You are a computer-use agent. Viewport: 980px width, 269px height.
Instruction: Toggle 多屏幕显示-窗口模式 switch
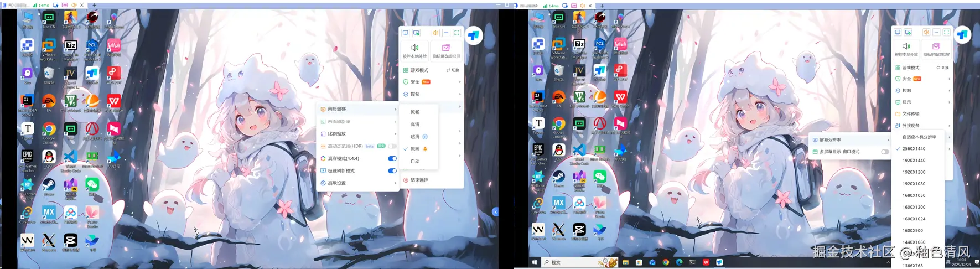click(885, 152)
